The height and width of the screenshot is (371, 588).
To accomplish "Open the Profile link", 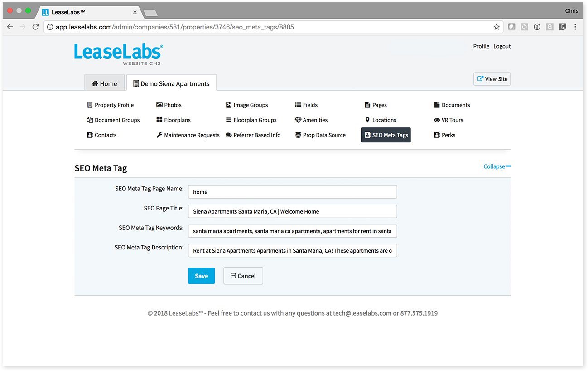I will [481, 46].
